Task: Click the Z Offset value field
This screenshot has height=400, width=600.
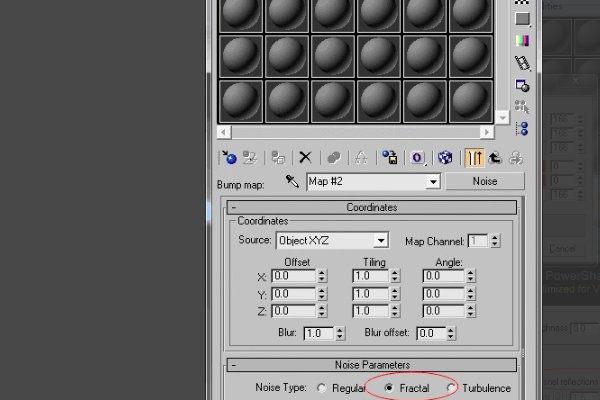Action: (x=293, y=311)
